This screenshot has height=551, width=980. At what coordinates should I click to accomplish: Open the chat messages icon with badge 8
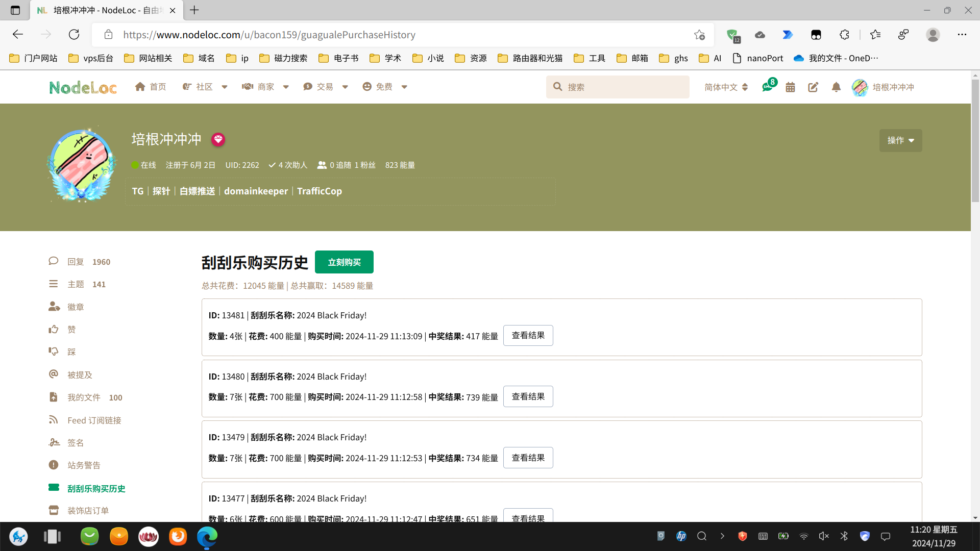768,87
